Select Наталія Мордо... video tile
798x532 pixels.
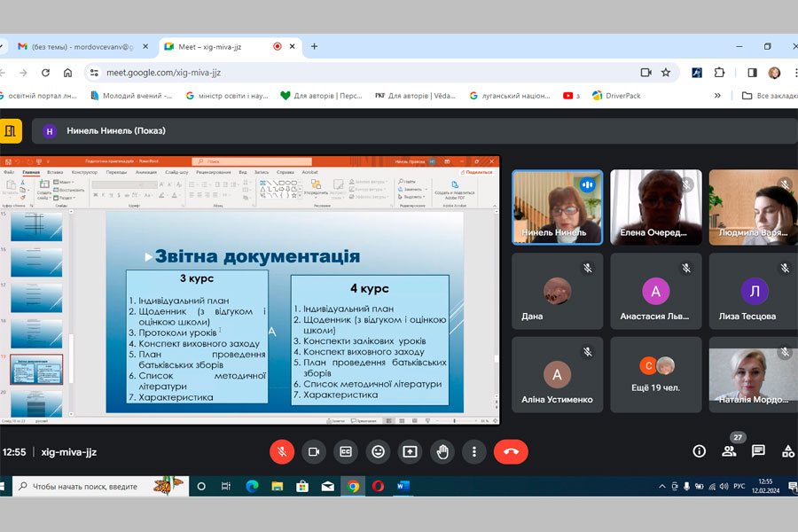[754, 375]
